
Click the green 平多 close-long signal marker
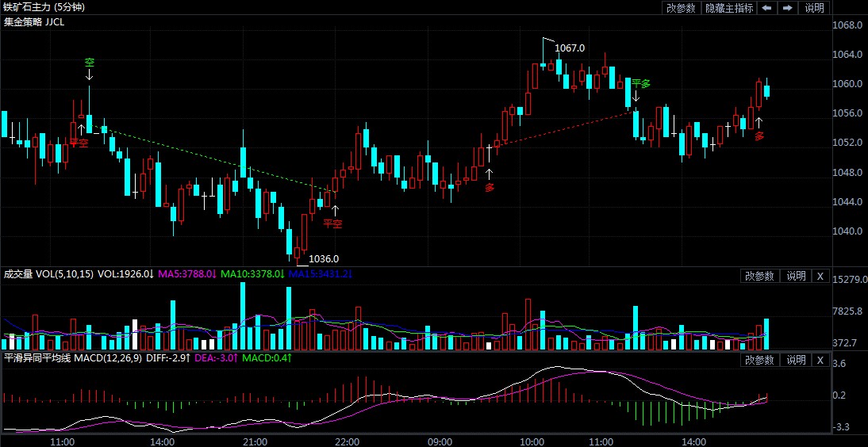coord(641,83)
